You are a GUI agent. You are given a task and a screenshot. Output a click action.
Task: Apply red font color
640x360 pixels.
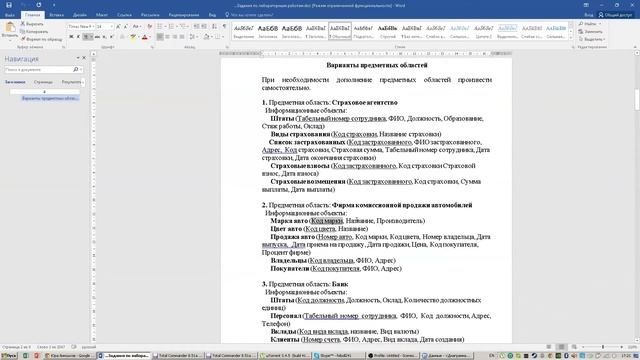point(144,37)
